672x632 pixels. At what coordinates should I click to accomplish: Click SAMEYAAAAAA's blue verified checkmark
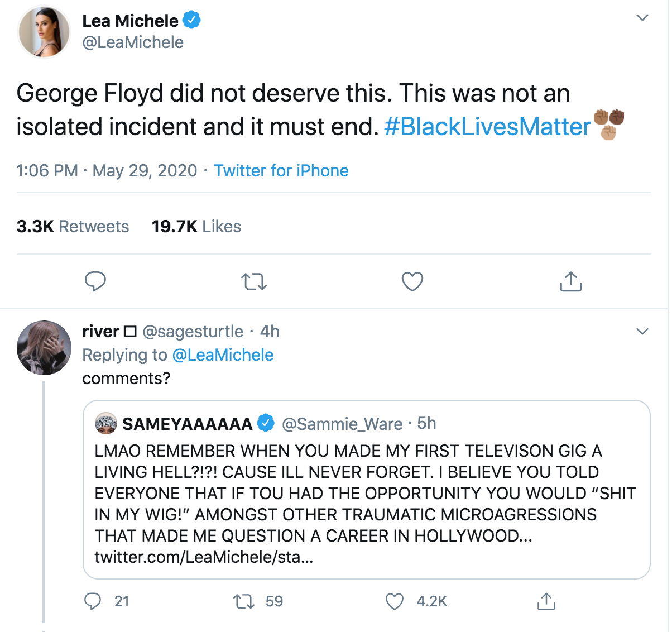point(265,424)
